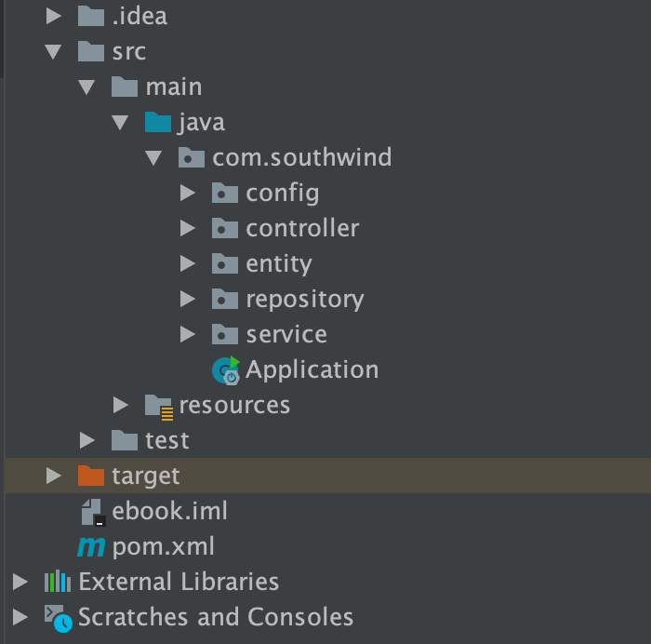651x644 pixels.
Task: Click the Maven icon beside pom.xml
Action: pyautogui.click(x=91, y=546)
